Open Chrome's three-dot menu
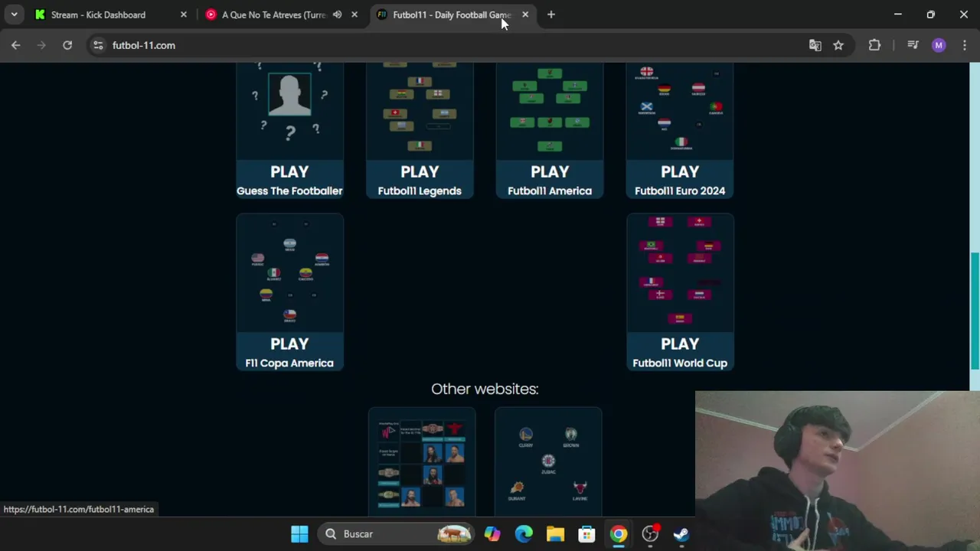Viewport: 980px width, 551px height. [964, 45]
